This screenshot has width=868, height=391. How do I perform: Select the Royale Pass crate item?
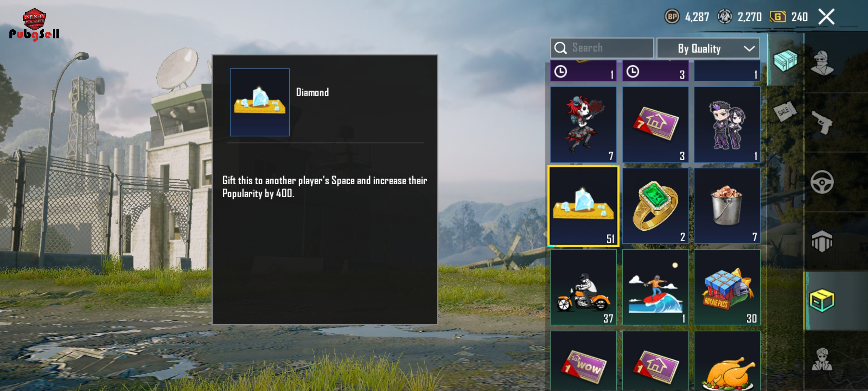point(727,287)
